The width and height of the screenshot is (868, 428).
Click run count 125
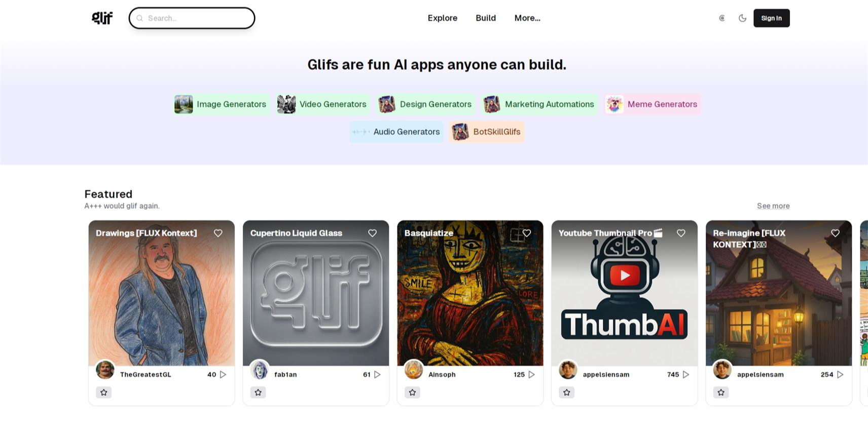tap(519, 375)
